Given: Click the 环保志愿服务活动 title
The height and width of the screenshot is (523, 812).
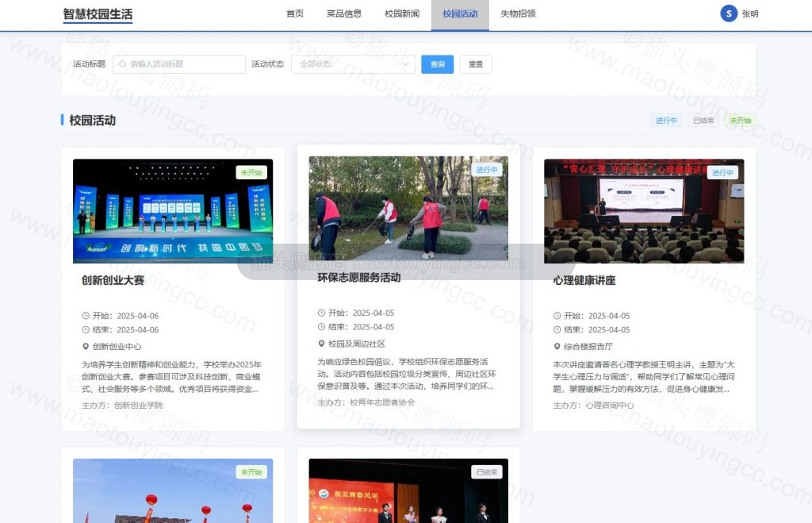Looking at the screenshot, I should [359, 278].
